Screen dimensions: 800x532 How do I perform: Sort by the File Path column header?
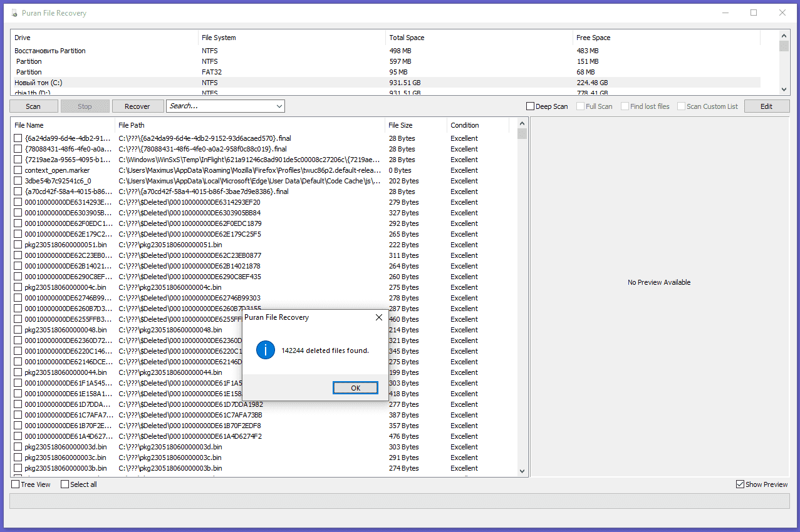click(x=250, y=125)
